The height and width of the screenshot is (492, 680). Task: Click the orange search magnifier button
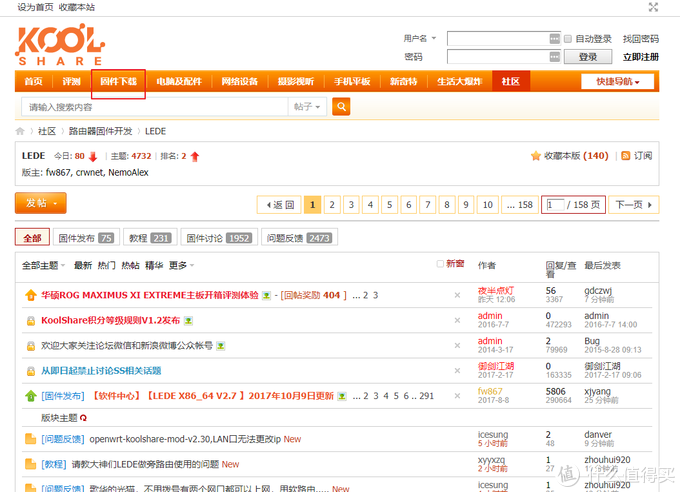[341, 107]
